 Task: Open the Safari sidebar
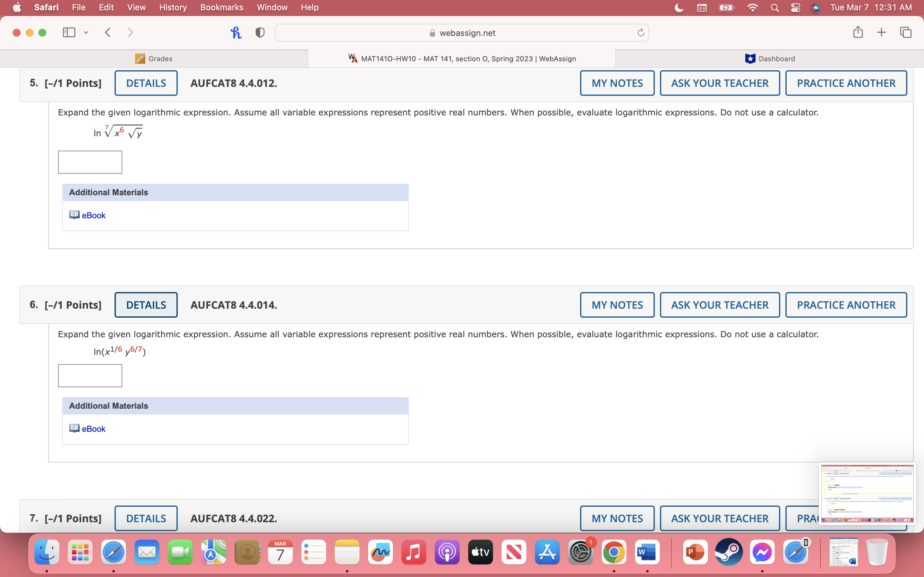point(69,32)
